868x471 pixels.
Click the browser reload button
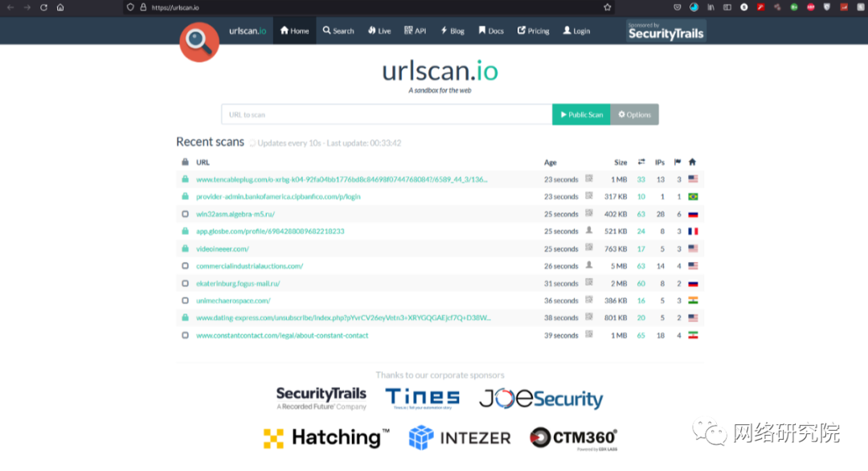pos(43,7)
